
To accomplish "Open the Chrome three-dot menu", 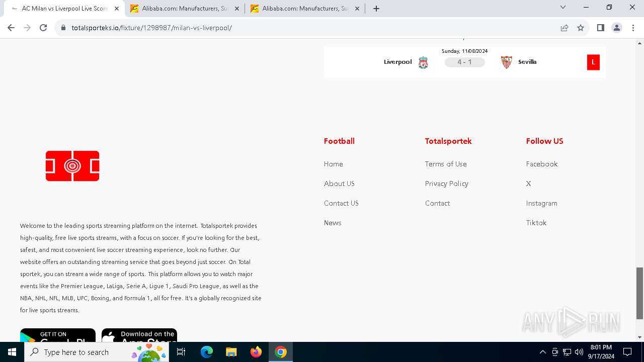I will point(633,28).
